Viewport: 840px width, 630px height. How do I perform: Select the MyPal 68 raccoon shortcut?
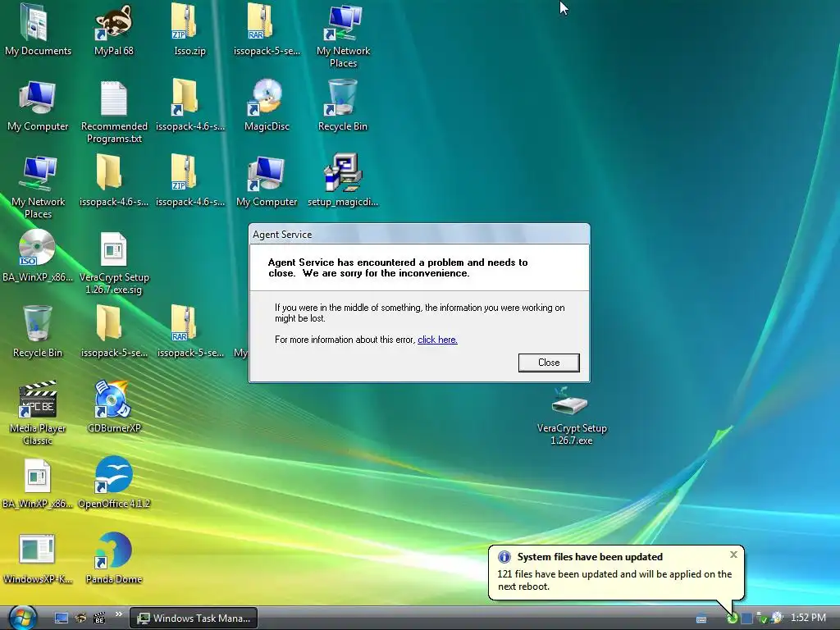pyautogui.click(x=113, y=30)
